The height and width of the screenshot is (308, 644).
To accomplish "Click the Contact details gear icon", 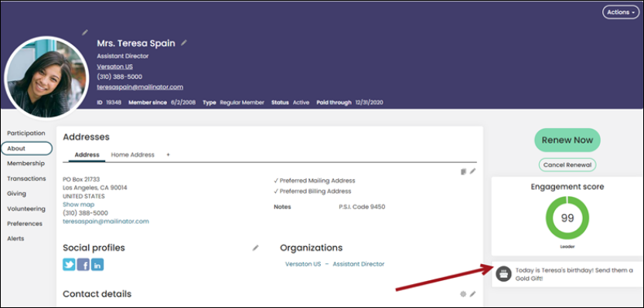I will tap(463, 293).
